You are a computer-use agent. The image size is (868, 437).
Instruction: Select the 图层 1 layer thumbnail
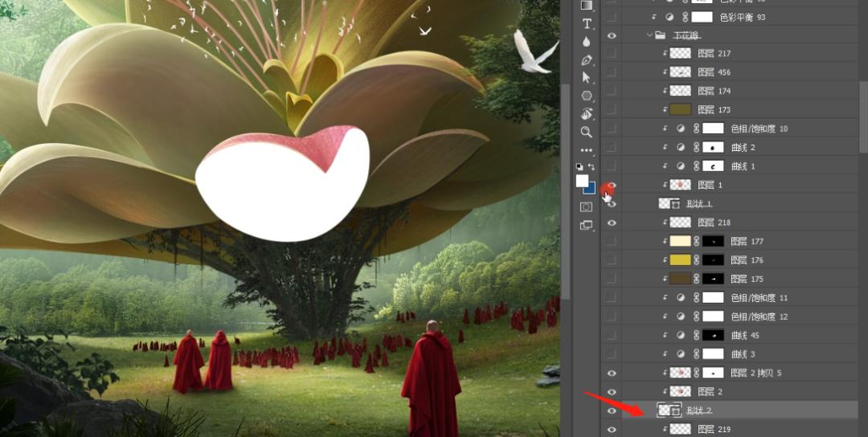click(x=681, y=185)
